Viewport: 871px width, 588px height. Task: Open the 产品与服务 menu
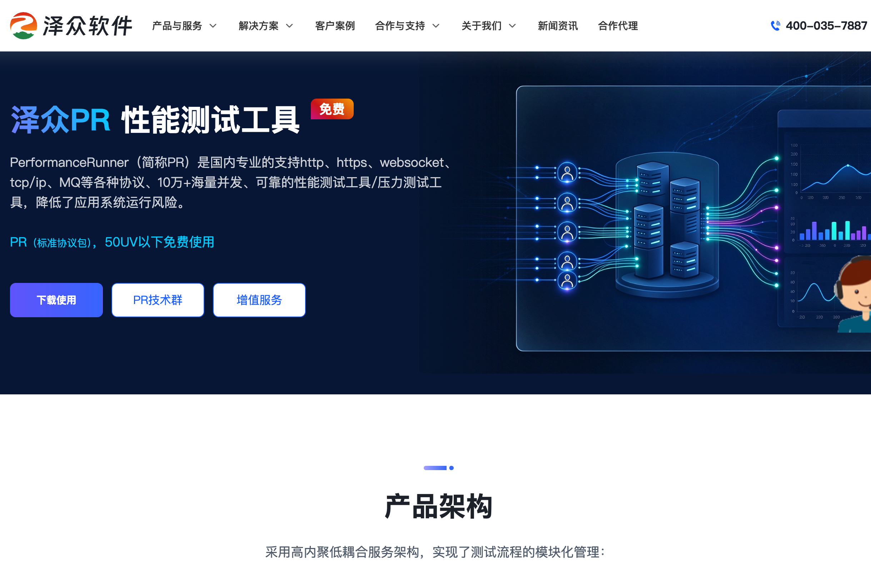[177, 26]
